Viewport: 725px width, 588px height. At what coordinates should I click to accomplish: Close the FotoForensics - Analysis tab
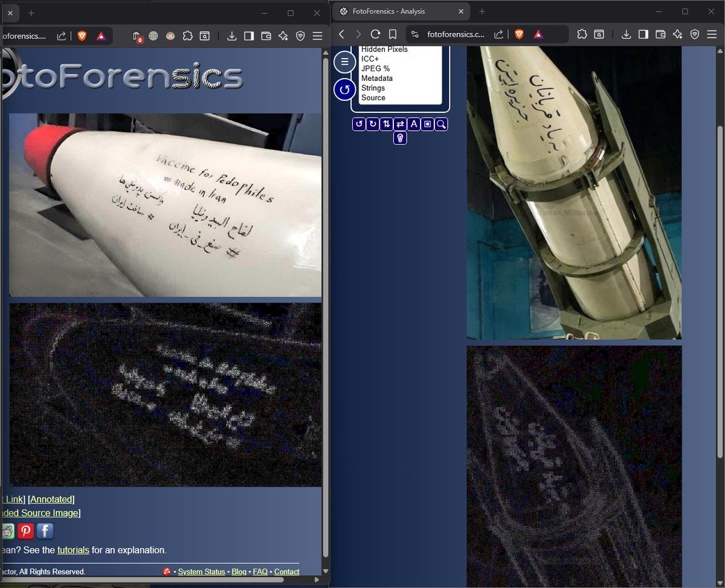pyautogui.click(x=461, y=11)
